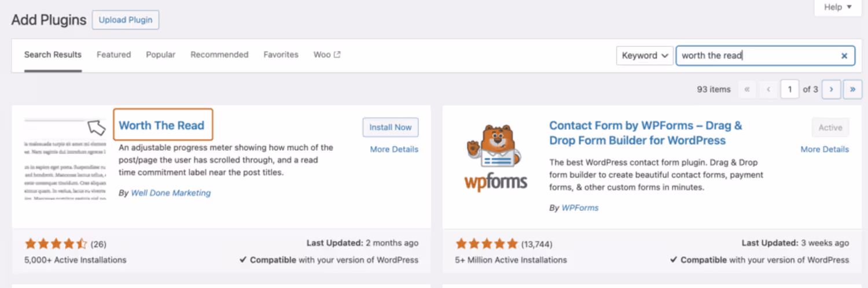Image resolution: width=868 pixels, height=288 pixels.
Task: Click the Upload Plugin button
Action: pos(126,20)
